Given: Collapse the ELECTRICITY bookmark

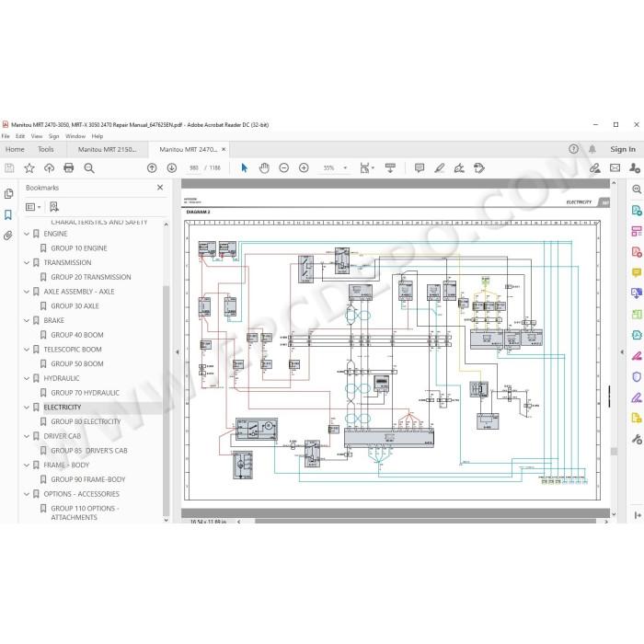Looking at the screenshot, I should click(x=27, y=408).
